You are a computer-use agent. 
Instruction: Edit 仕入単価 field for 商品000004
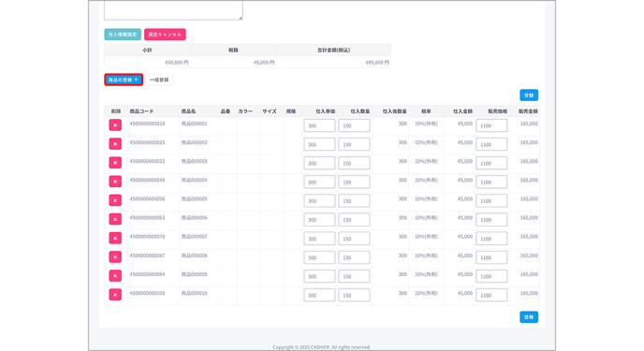point(319,183)
